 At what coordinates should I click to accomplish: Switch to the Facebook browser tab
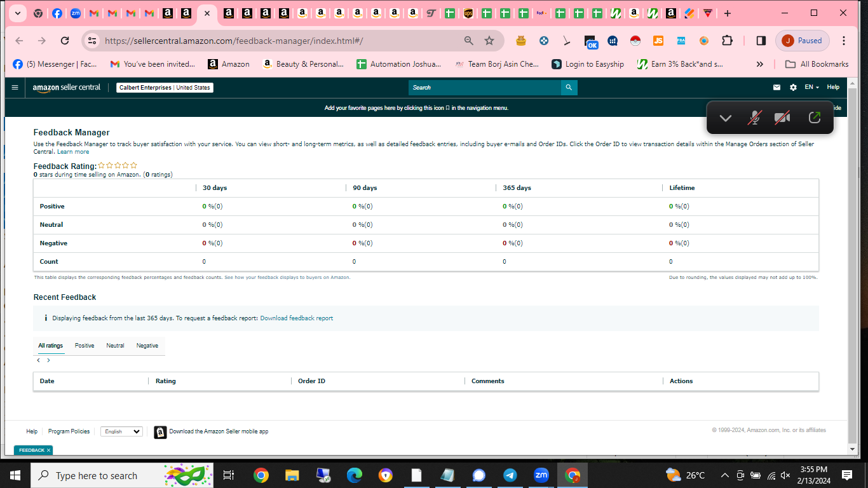[57, 13]
